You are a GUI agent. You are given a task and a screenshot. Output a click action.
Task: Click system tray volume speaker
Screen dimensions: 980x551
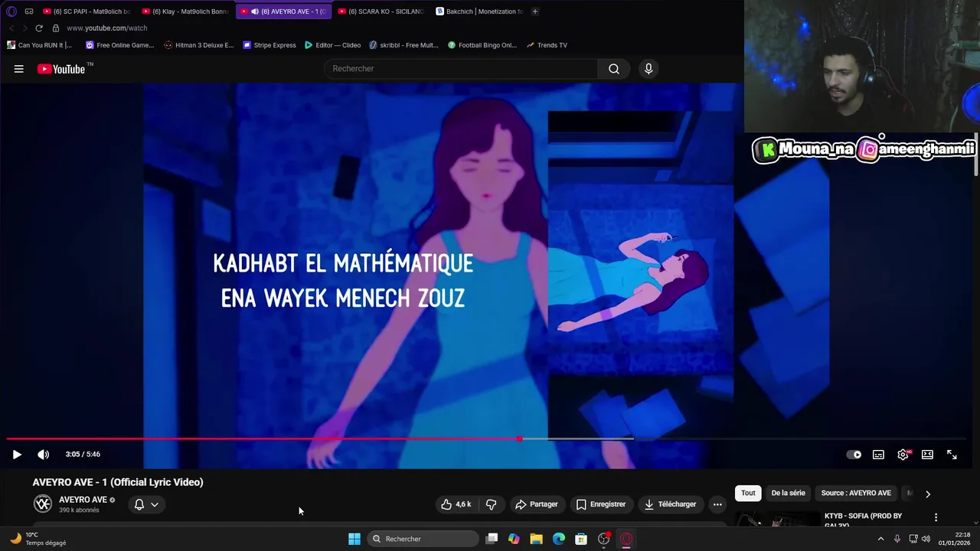point(926,539)
